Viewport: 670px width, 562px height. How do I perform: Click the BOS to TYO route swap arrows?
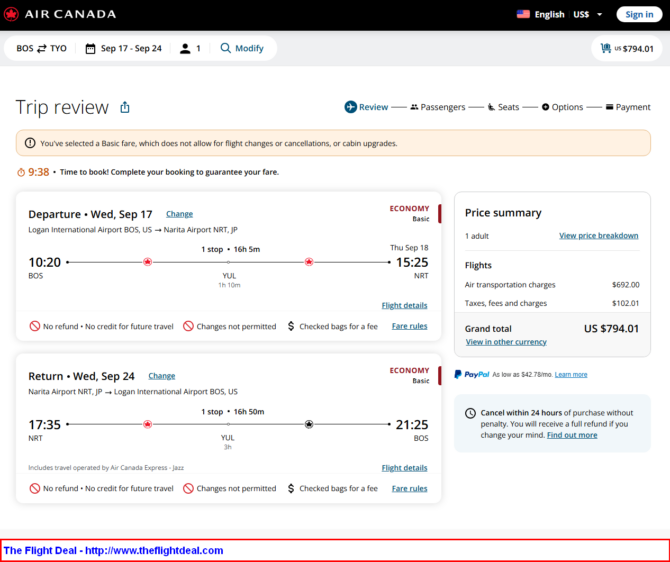(x=41, y=48)
